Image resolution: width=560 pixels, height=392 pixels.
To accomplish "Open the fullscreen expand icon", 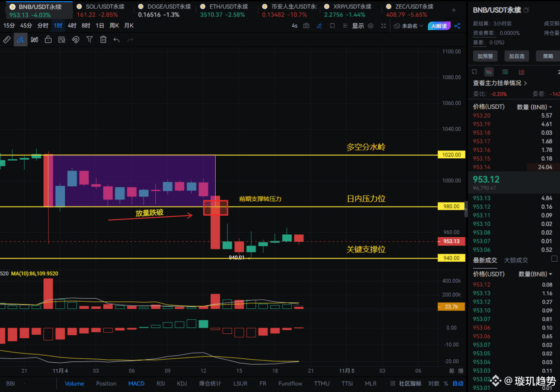I will pyautogui.click(x=384, y=26).
